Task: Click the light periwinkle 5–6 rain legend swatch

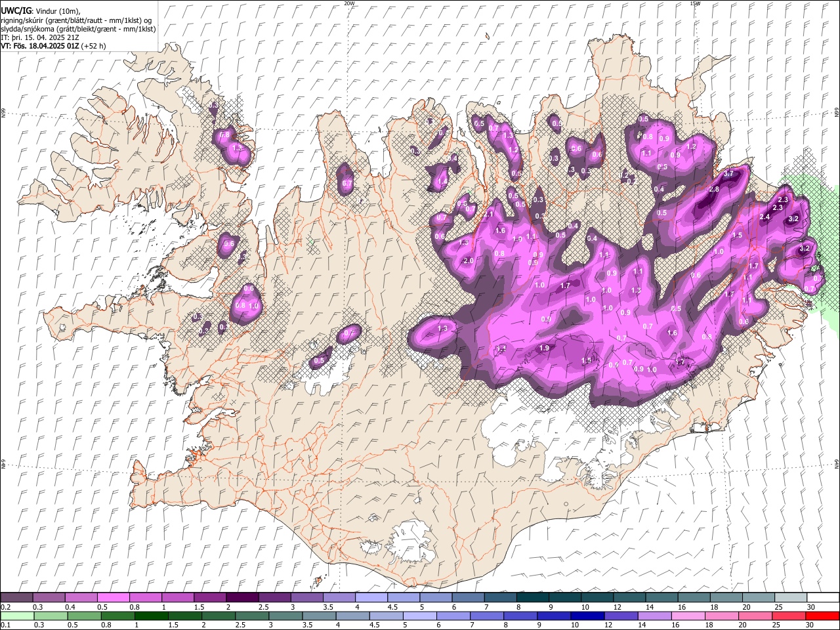Action: click(420, 616)
